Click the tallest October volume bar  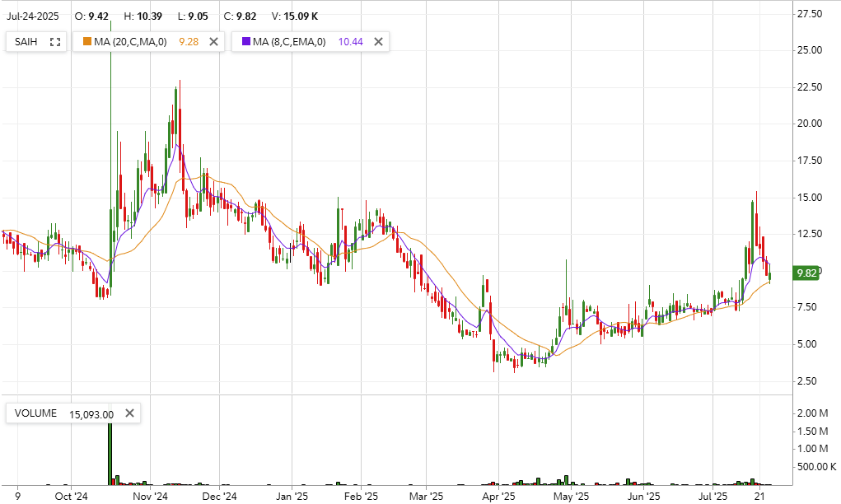(x=110, y=454)
